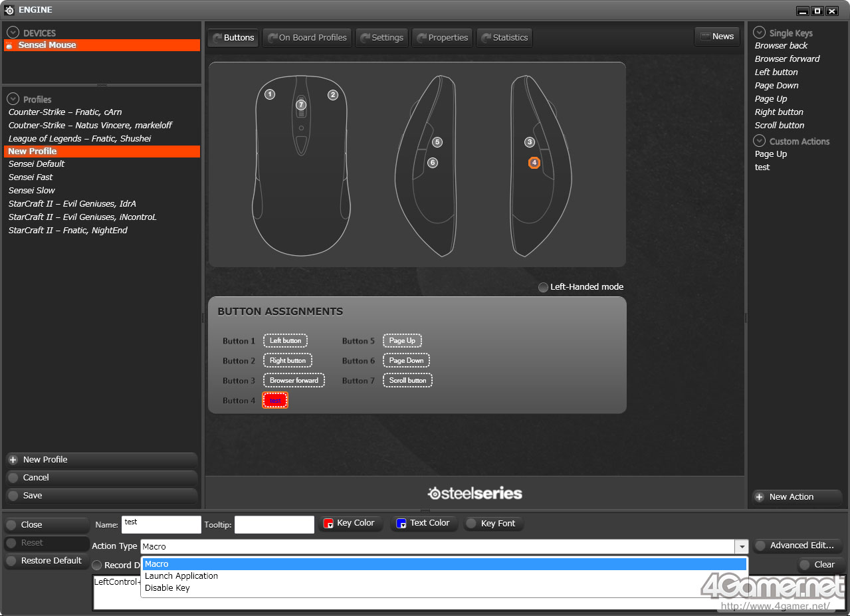Select side button 3 marker on mouse diagram
Screen dimensions: 850x616
[530, 142]
